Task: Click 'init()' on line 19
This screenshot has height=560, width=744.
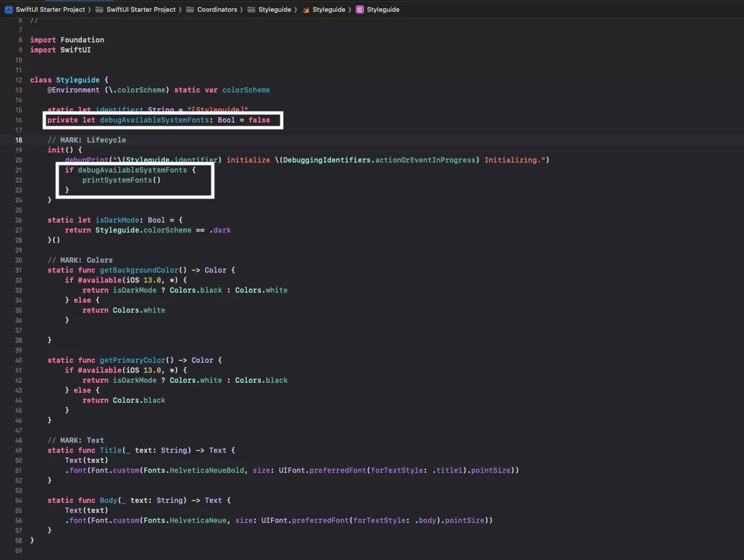Action: [x=61, y=150]
